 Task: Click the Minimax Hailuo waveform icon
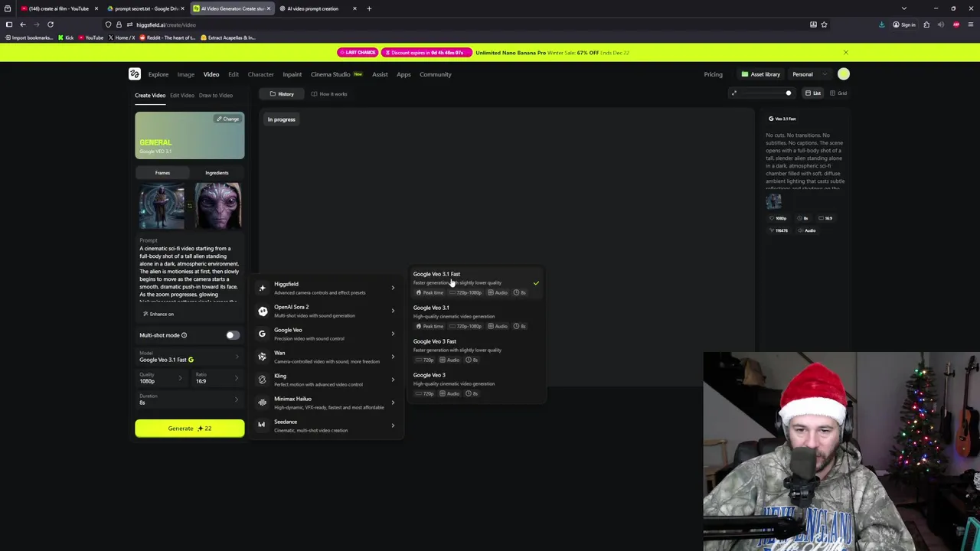point(262,403)
